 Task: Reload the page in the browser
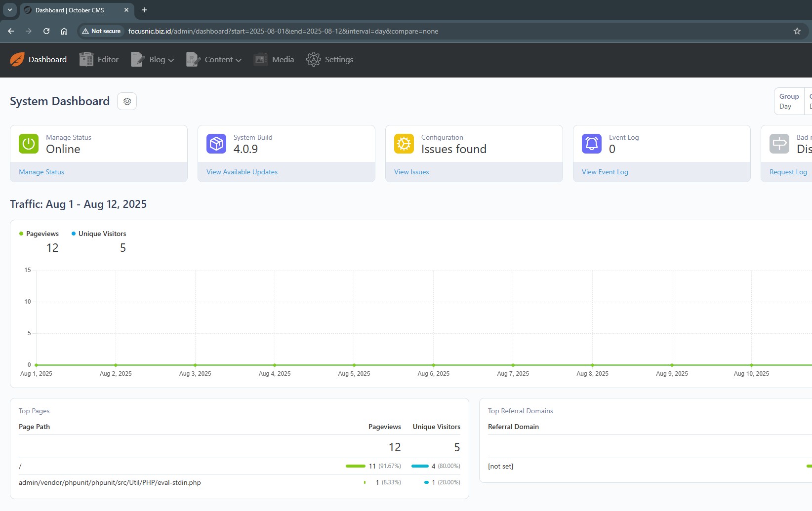point(46,31)
